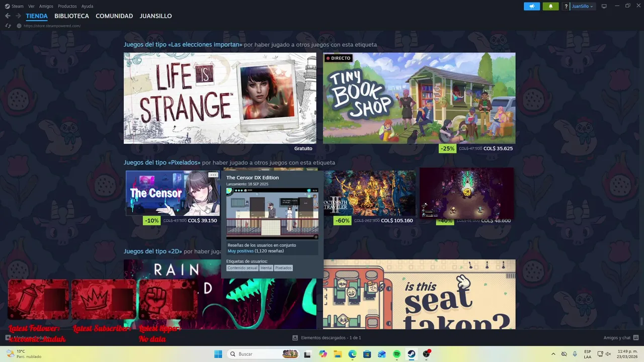644x362 pixels.
Task: Expand the JuanSillo account dropdown
Action: coord(582,6)
